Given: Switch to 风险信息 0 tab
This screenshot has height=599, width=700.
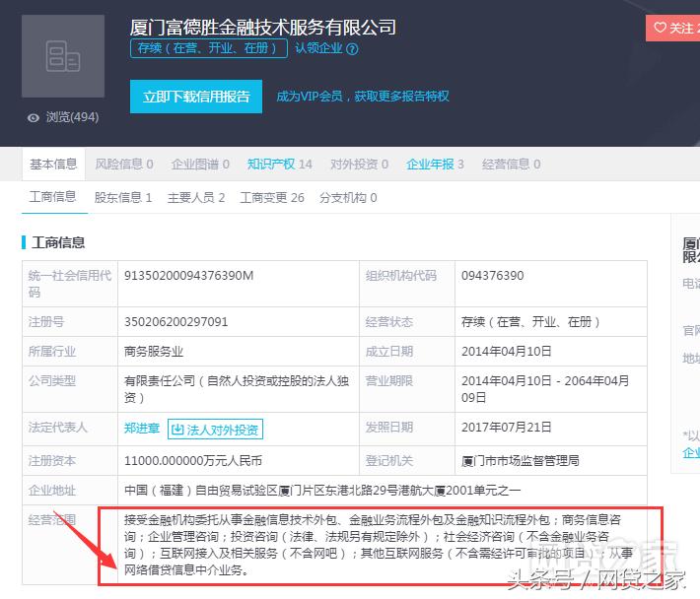Looking at the screenshot, I should 124,165.
